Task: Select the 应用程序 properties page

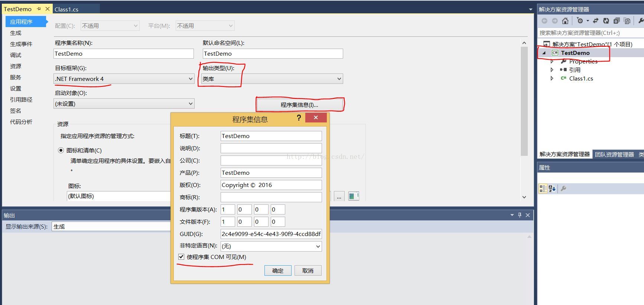Action: (26, 22)
